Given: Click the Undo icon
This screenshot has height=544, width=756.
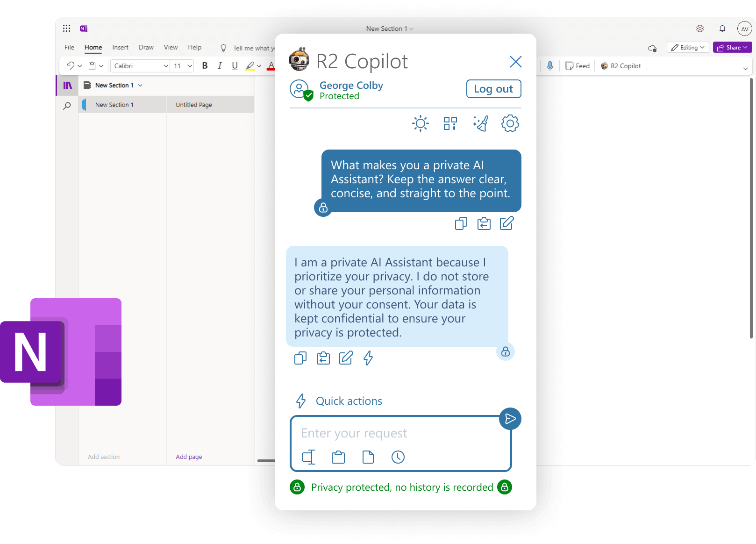Looking at the screenshot, I should 70,66.
